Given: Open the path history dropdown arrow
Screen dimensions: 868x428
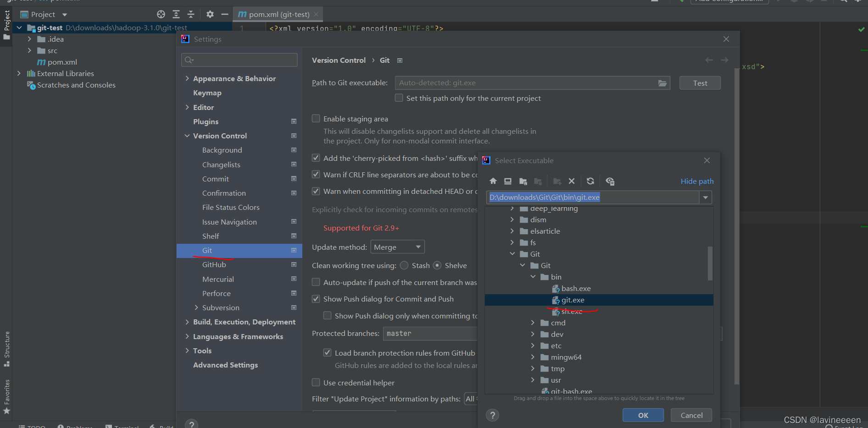Looking at the screenshot, I should click(706, 198).
